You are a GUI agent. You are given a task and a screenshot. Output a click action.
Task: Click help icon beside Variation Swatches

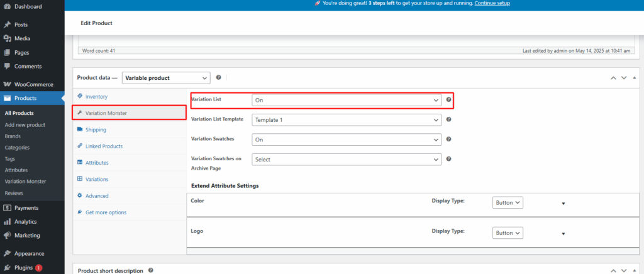coord(448,139)
